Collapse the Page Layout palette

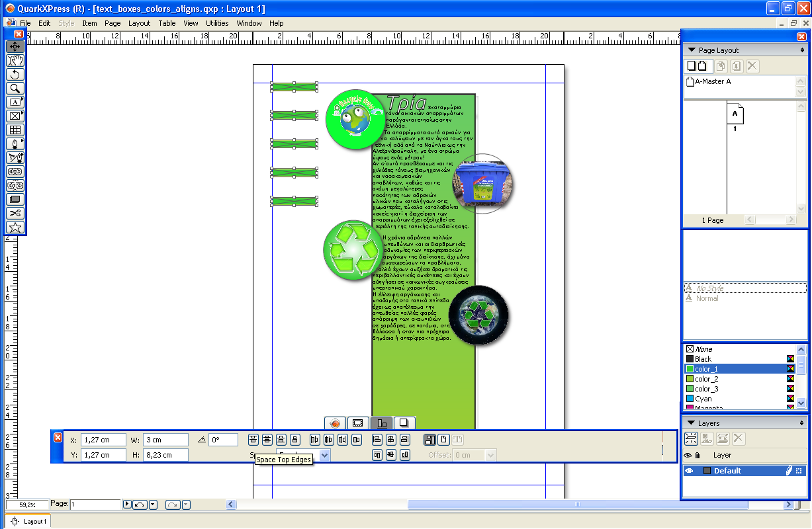click(x=692, y=50)
